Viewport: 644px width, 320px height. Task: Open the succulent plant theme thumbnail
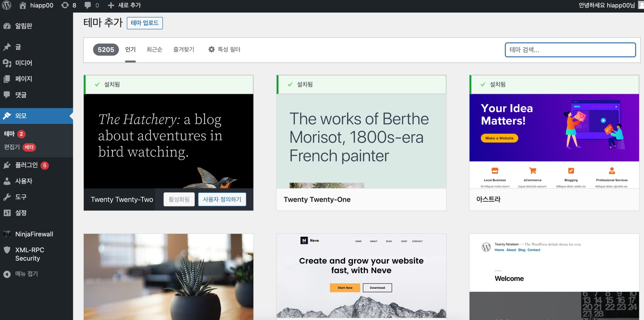coord(169,276)
